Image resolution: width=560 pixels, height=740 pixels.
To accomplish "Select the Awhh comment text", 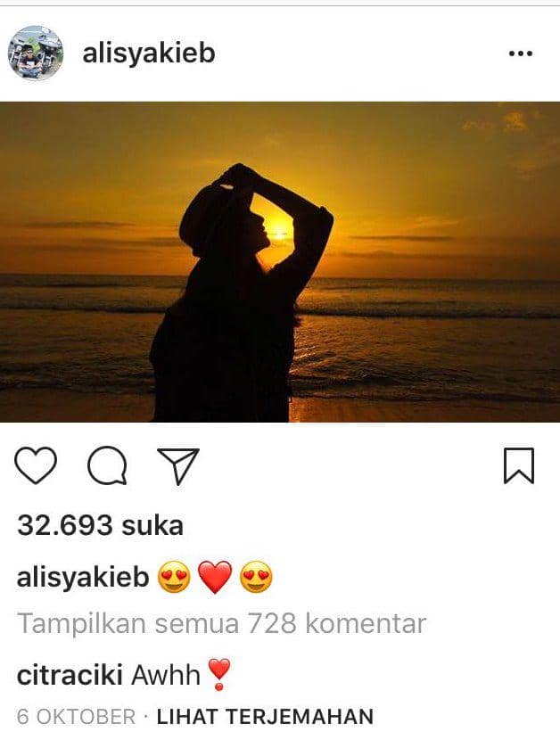I will tap(166, 674).
